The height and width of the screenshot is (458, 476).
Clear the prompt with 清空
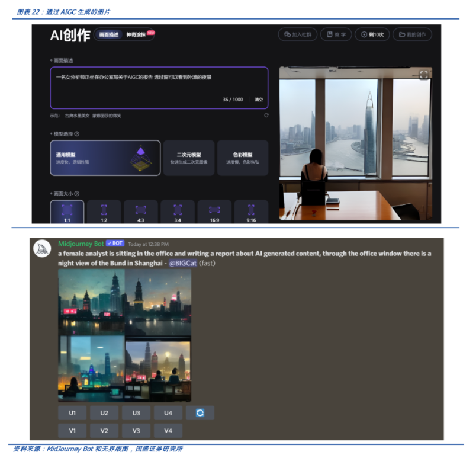pos(259,100)
